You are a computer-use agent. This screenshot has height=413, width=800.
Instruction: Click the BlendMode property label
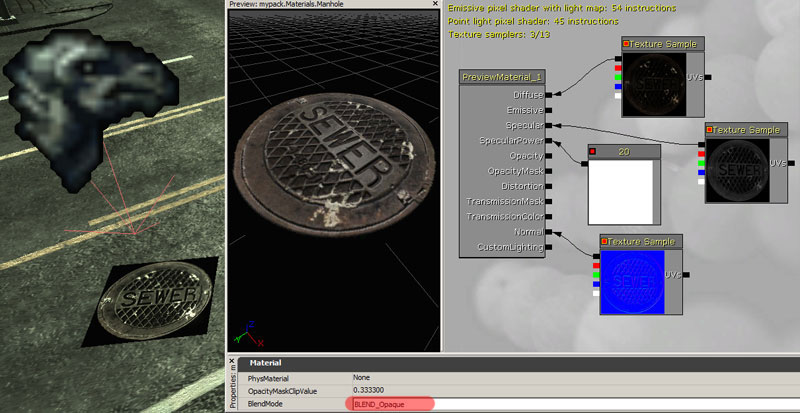click(x=265, y=404)
